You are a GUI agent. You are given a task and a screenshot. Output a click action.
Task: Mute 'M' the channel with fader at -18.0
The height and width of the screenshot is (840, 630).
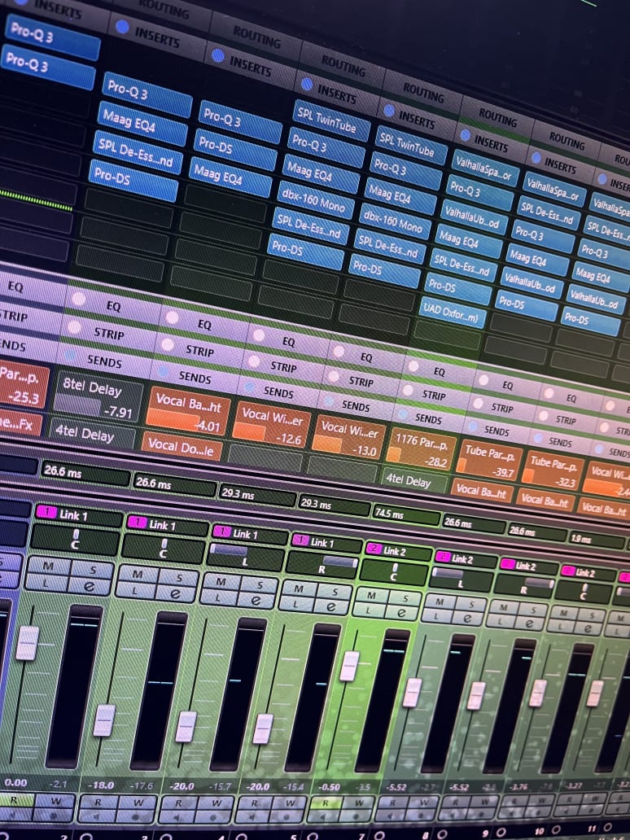click(138, 575)
